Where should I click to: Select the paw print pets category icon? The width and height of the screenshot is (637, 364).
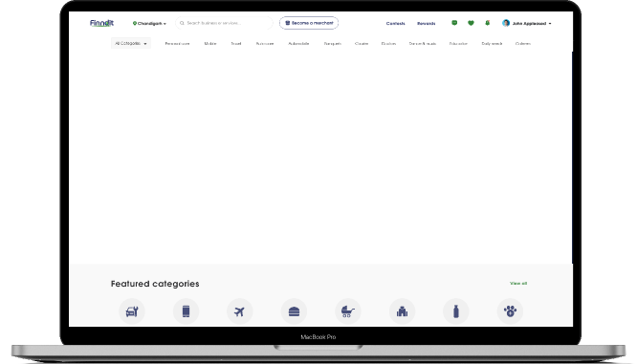coord(510,311)
